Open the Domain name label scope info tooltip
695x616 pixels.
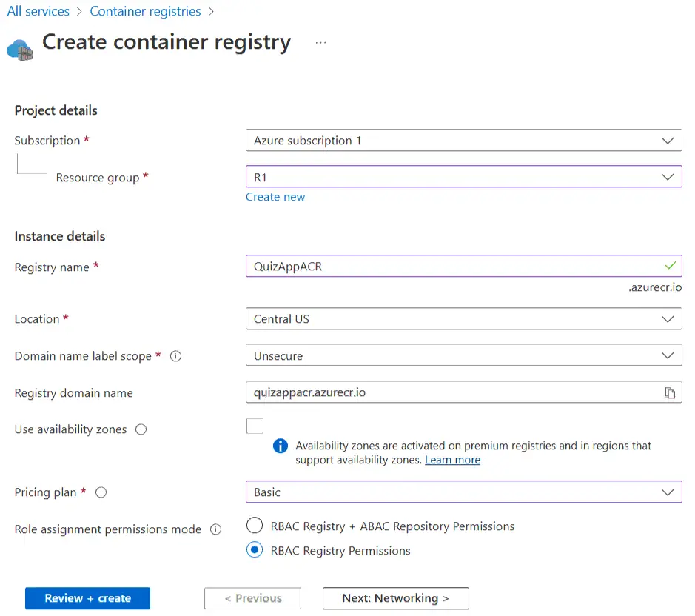pyautogui.click(x=175, y=356)
